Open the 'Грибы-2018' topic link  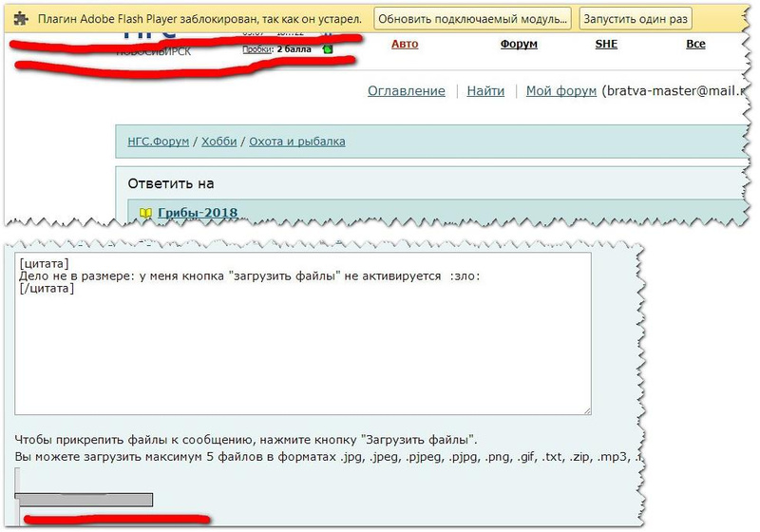198,213
